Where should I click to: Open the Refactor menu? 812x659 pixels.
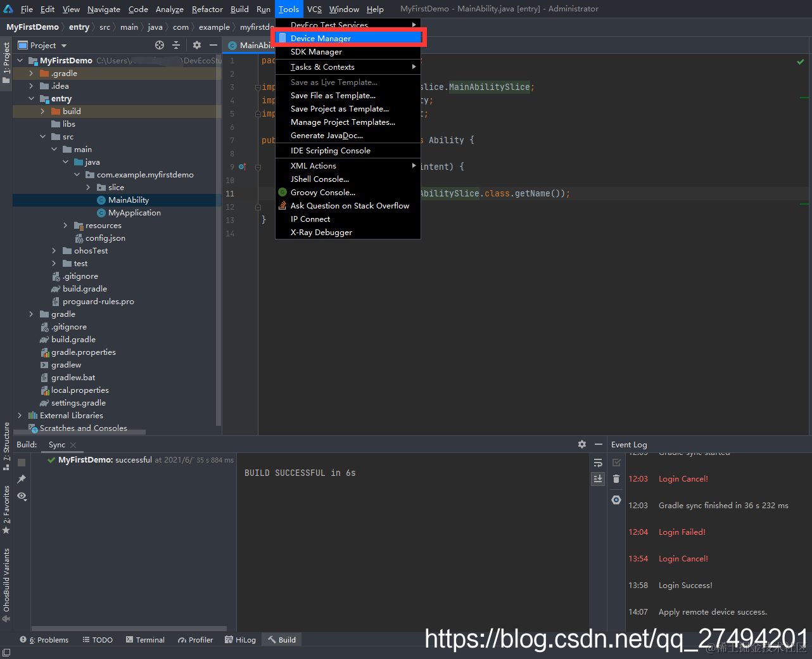tap(207, 9)
